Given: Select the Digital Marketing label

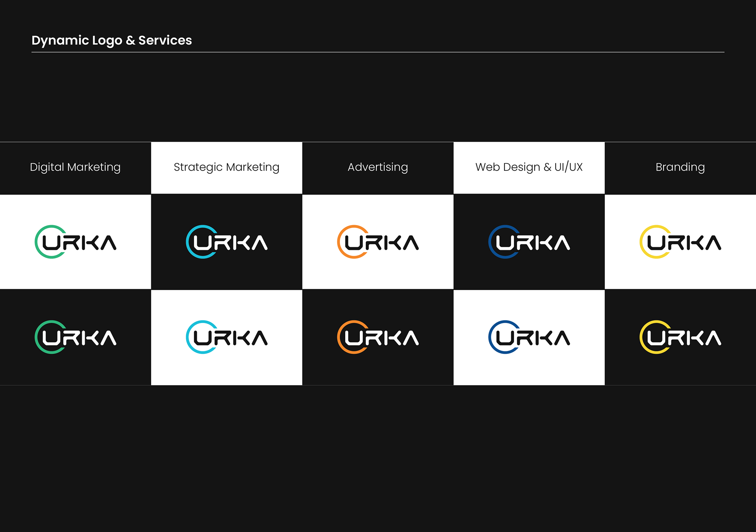Looking at the screenshot, I should tap(75, 167).
